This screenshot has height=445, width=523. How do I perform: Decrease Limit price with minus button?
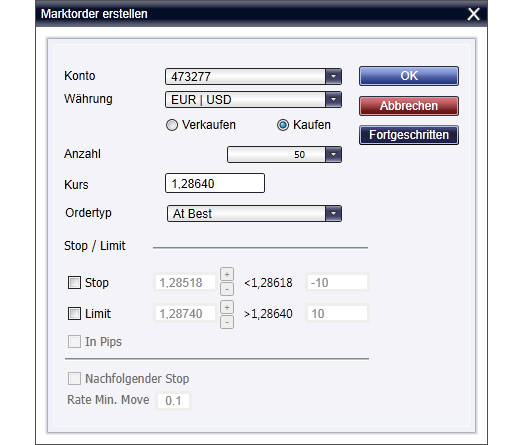(227, 322)
